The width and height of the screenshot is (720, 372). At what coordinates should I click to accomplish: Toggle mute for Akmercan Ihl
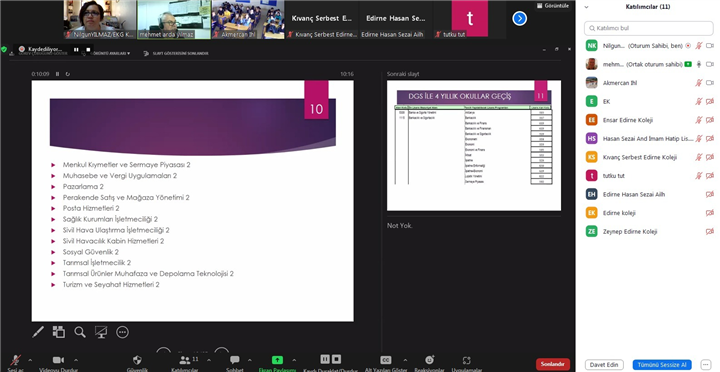click(x=698, y=83)
